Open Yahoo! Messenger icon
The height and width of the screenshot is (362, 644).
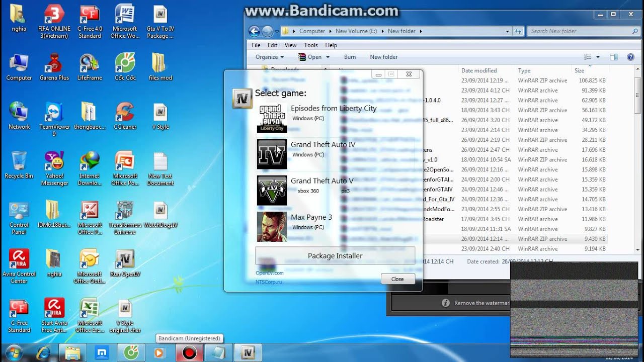click(54, 168)
